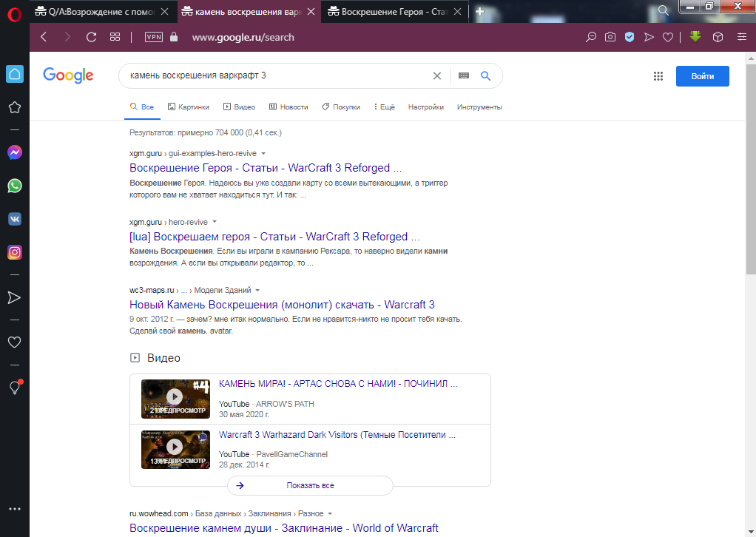Click the Google logo
756x537 pixels.
pos(68,75)
